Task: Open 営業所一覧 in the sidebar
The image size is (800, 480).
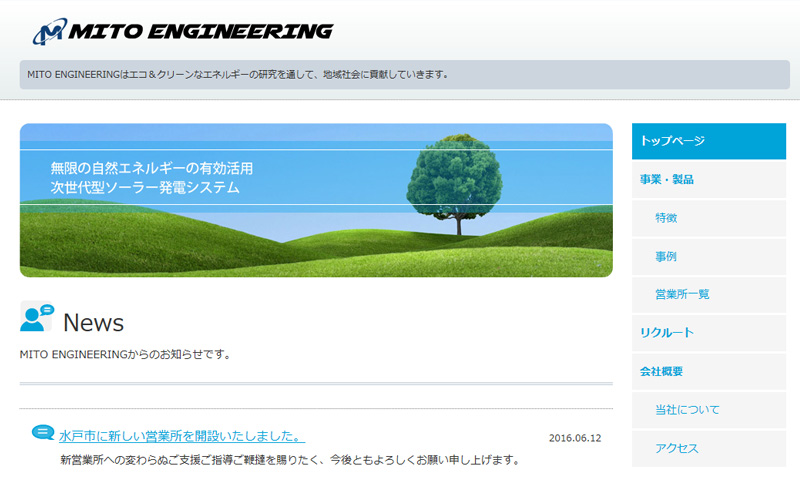Action: [x=709, y=295]
